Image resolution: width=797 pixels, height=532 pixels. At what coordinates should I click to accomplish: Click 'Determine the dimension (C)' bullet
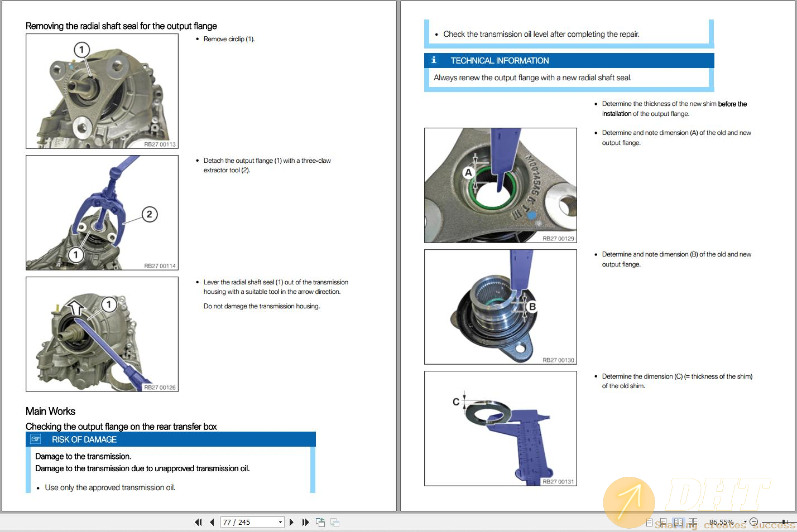(677, 381)
